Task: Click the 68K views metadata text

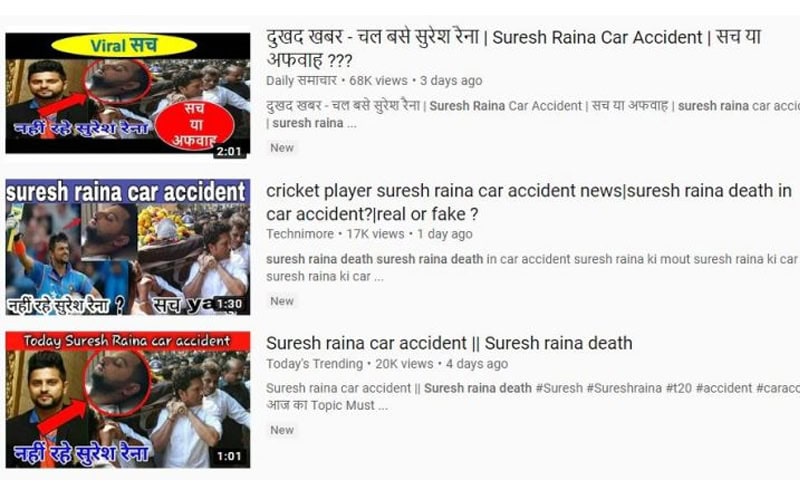Action: pos(378,81)
